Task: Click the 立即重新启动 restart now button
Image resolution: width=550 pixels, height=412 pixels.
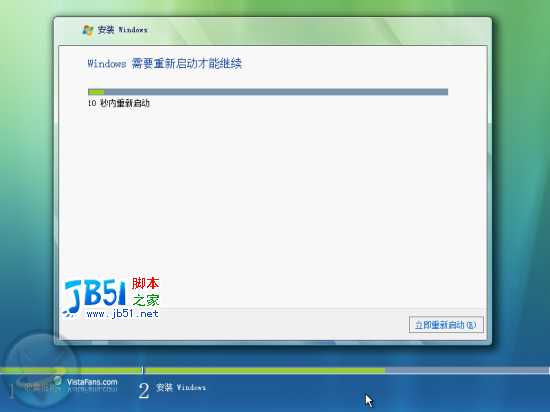Action: click(446, 325)
